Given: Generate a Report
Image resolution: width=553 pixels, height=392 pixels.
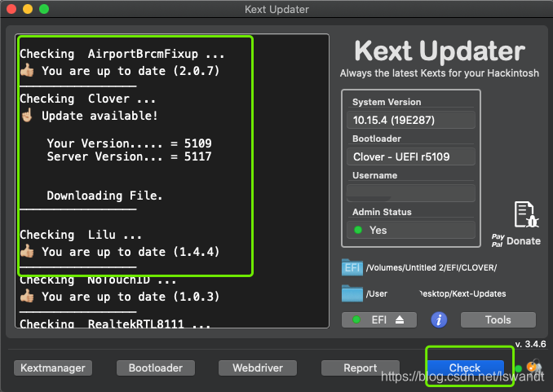Looking at the screenshot, I should pos(360,368).
